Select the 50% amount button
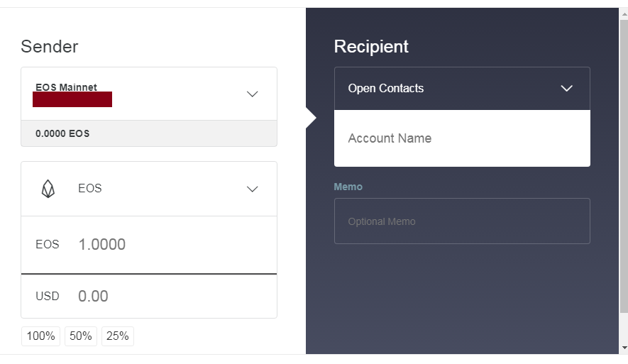 tap(81, 336)
